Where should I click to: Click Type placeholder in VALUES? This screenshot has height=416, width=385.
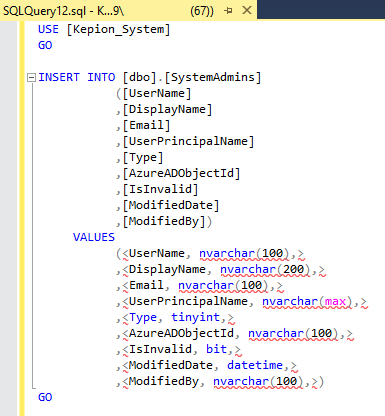143,318
